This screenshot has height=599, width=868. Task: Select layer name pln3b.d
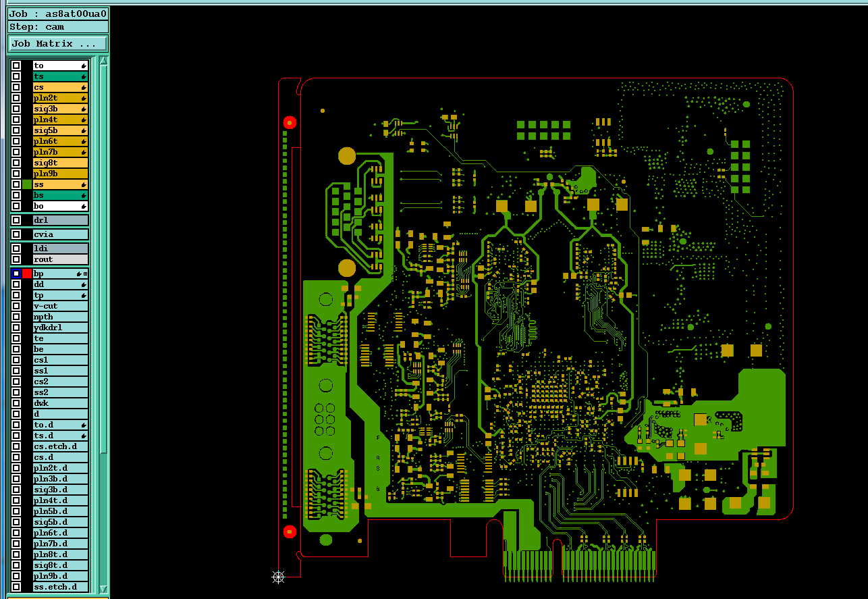(61, 479)
